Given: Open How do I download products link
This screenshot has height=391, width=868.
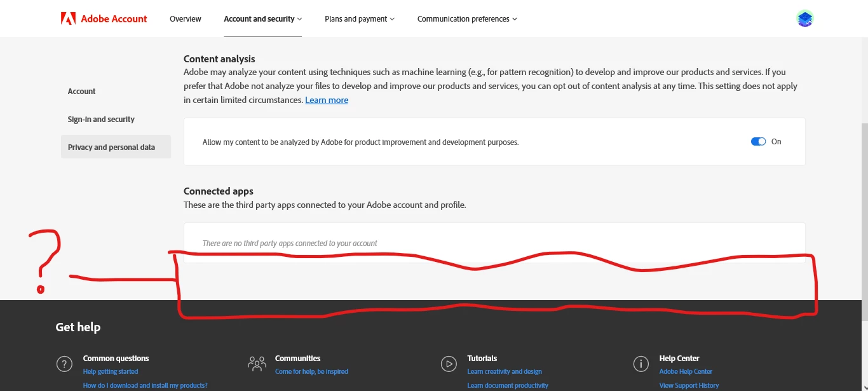Looking at the screenshot, I should (146, 385).
